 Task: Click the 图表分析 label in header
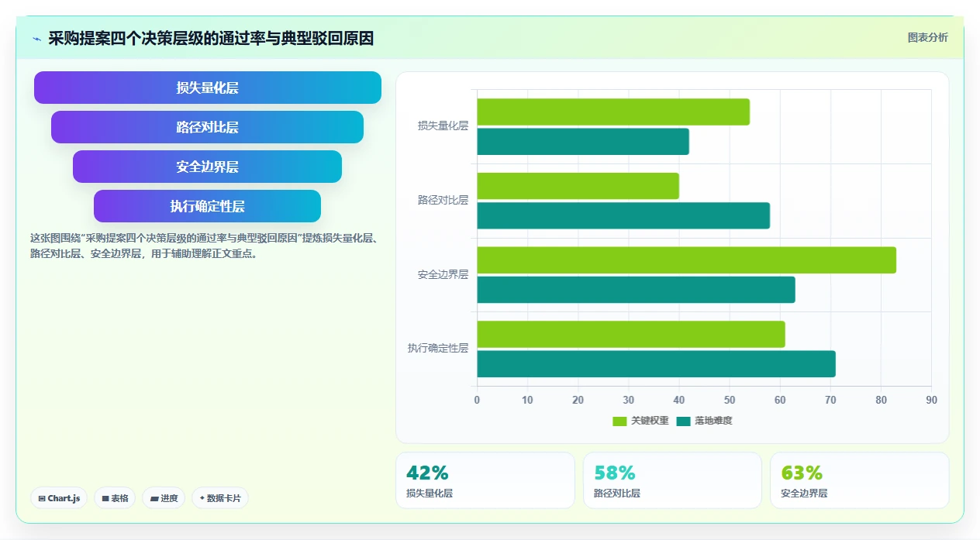click(x=927, y=37)
